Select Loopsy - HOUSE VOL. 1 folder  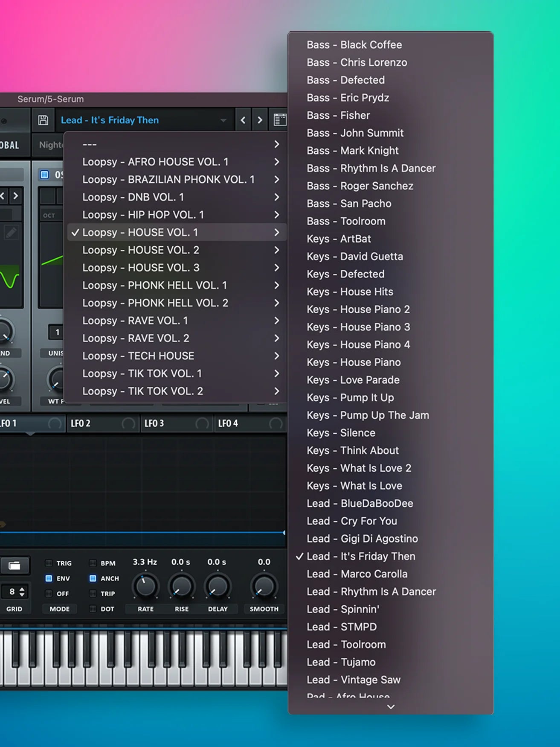(x=177, y=232)
